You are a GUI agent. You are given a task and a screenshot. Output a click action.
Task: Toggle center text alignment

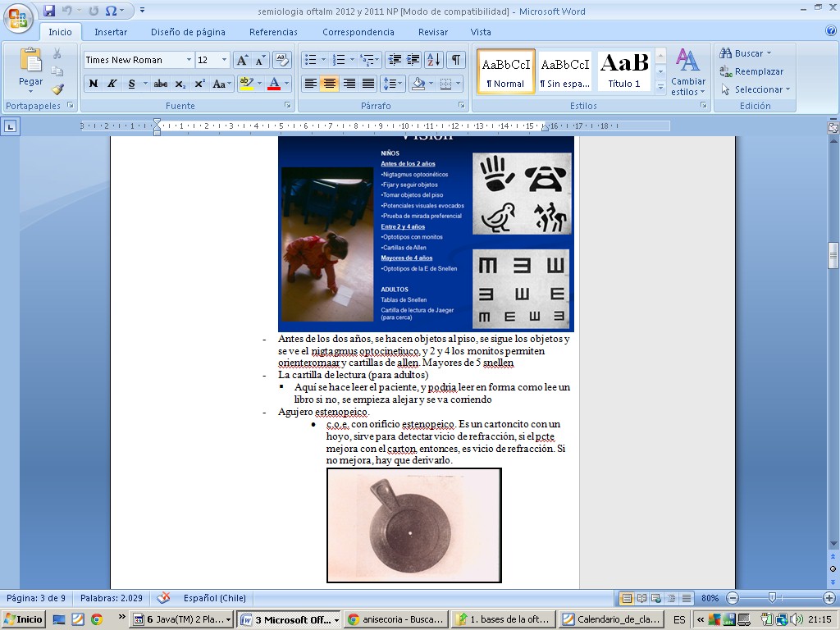(330, 84)
